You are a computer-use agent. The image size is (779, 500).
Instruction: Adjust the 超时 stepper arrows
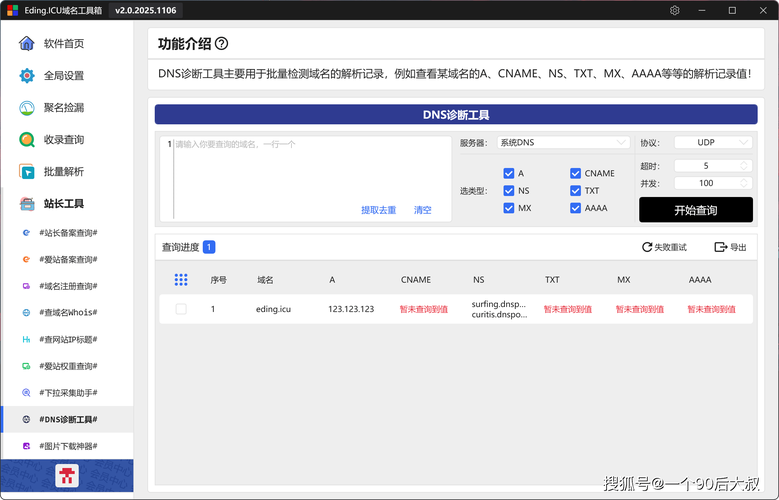tap(744, 166)
